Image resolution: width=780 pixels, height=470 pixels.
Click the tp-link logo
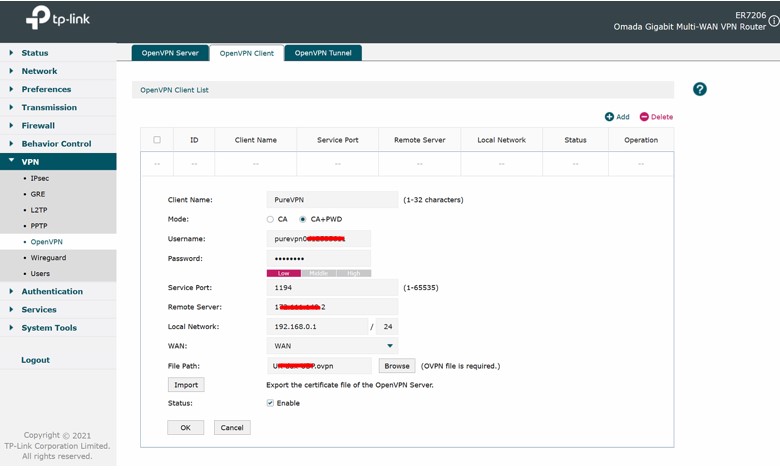point(58,18)
